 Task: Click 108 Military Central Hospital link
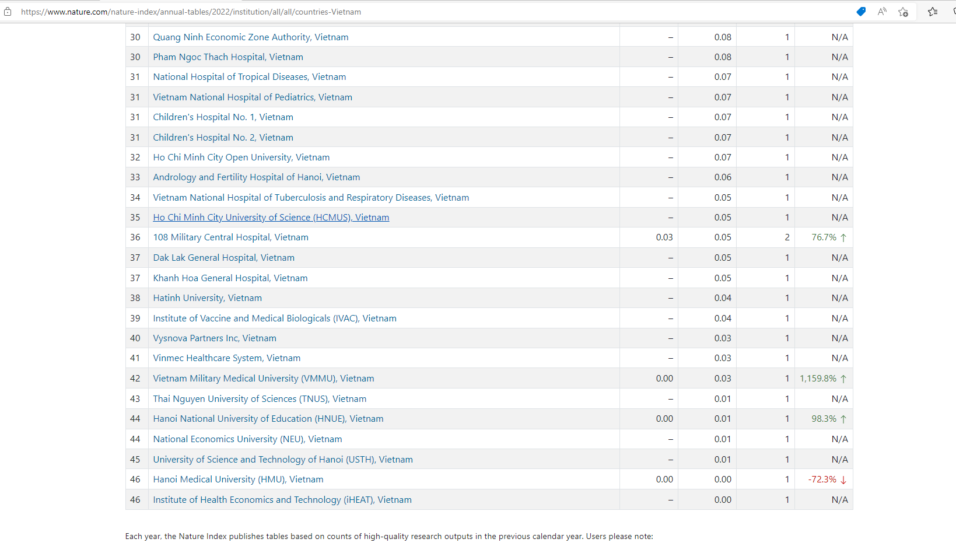tap(230, 237)
